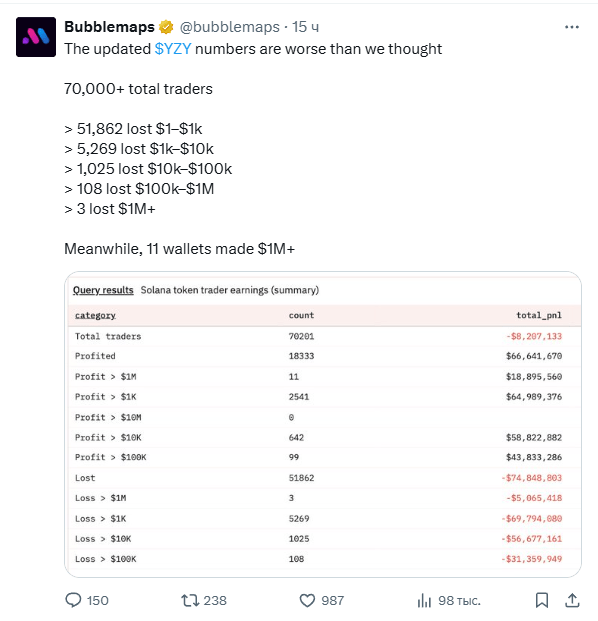Bookmark this tweet
The image size is (598, 621).
pyautogui.click(x=542, y=600)
